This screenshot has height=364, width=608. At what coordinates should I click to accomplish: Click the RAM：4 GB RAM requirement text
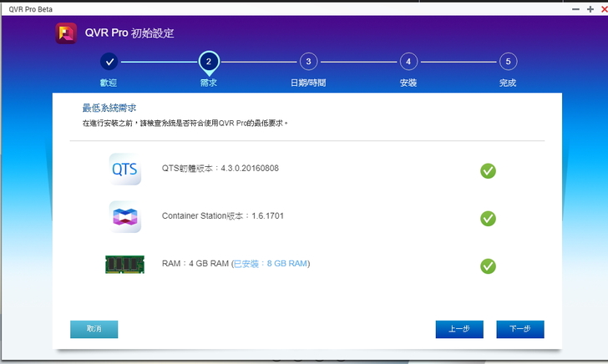(195, 264)
